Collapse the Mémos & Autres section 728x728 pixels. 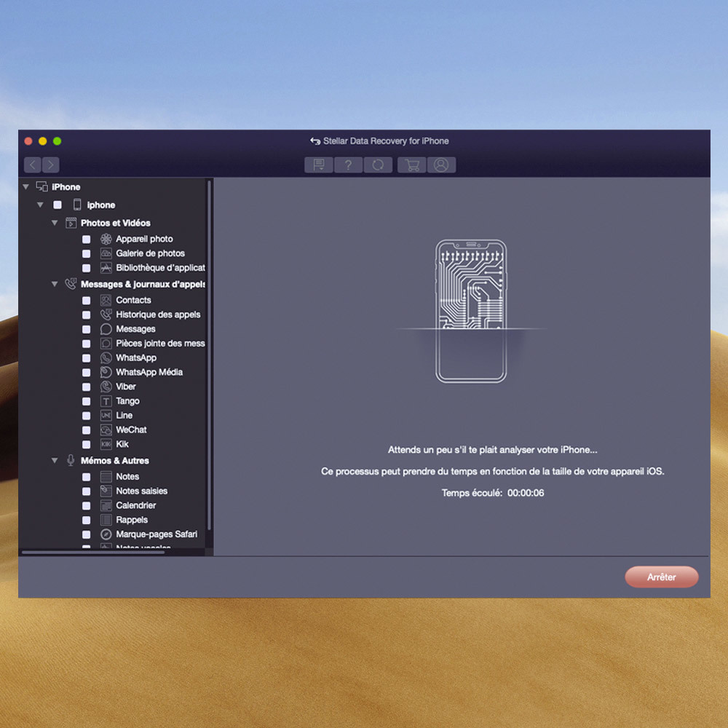(x=55, y=461)
